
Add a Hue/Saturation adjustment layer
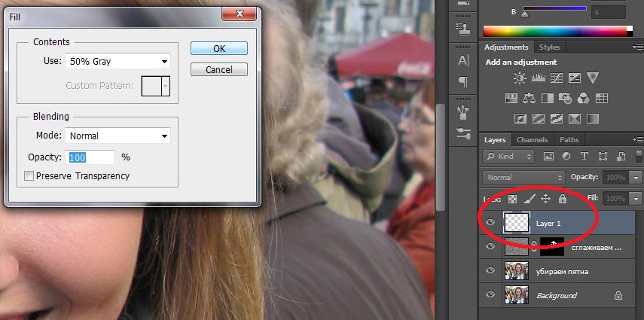click(x=511, y=99)
